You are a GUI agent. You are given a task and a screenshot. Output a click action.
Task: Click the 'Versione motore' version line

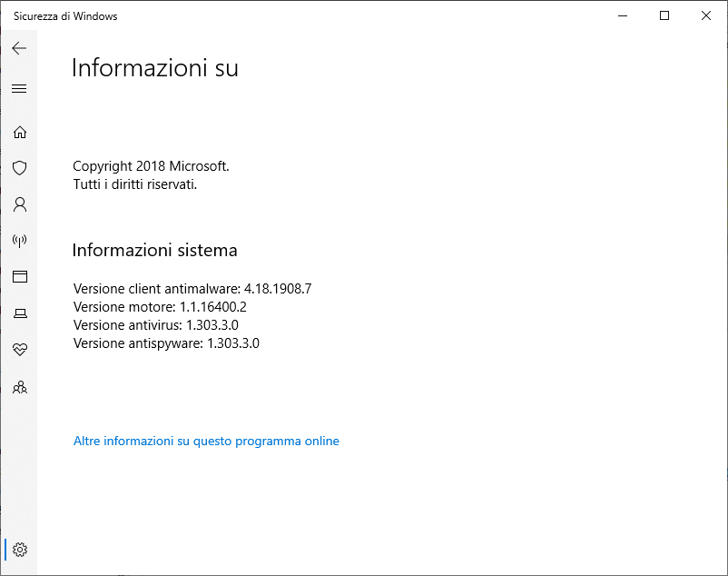[x=160, y=306]
